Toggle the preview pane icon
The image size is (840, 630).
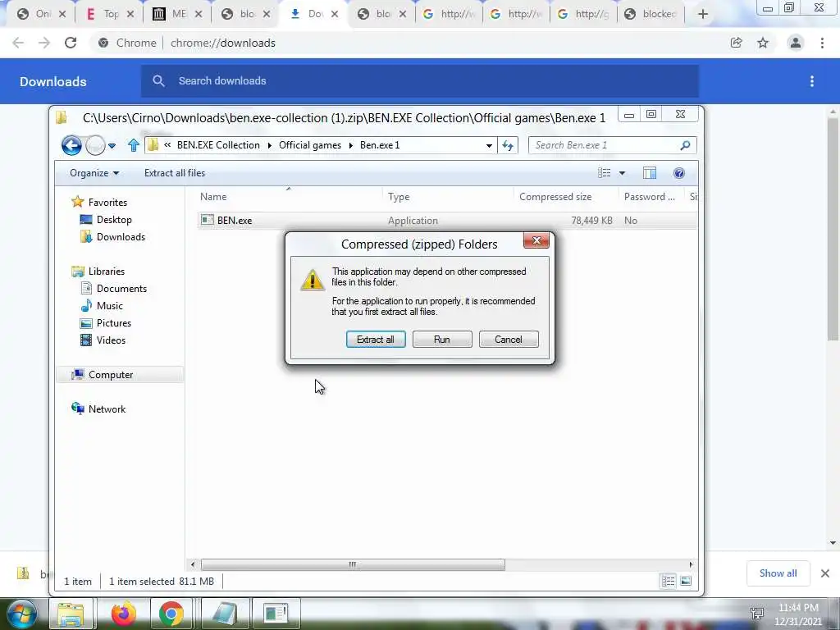coord(650,172)
